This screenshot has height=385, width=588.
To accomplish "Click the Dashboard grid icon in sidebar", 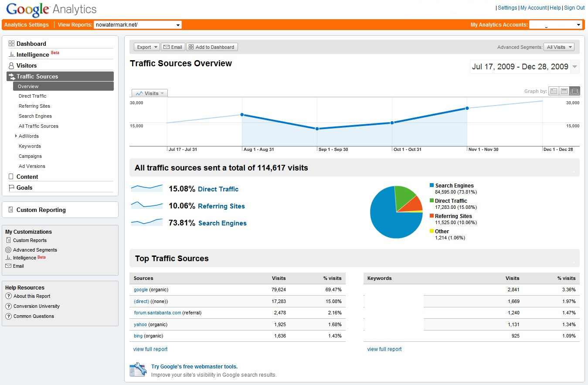I will click(x=12, y=44).
